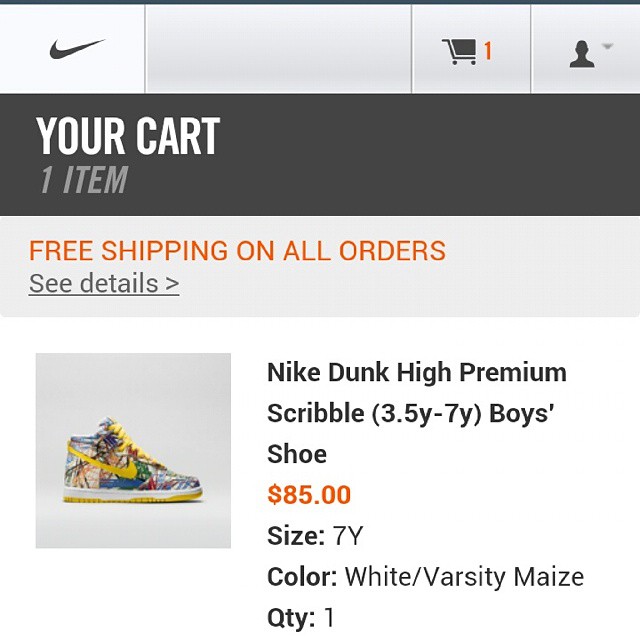
Task: Click the orange cart item count
Action: point(488,51)
